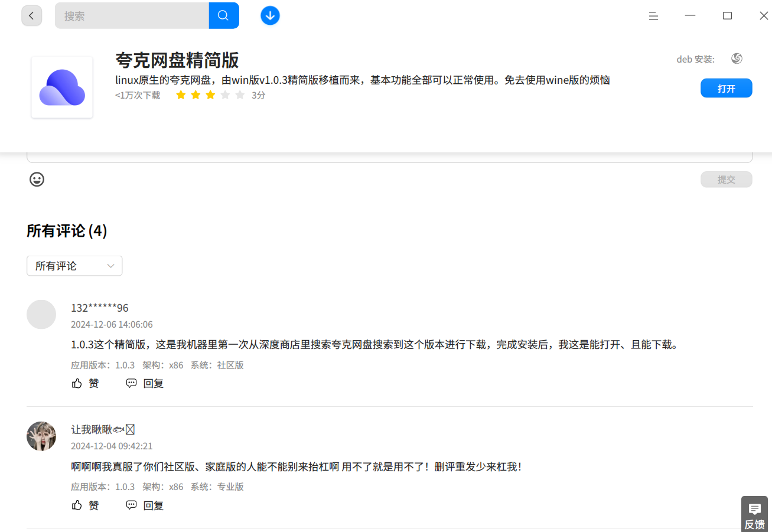
Task: Focus the 搜索 search field
Action: 132,16
